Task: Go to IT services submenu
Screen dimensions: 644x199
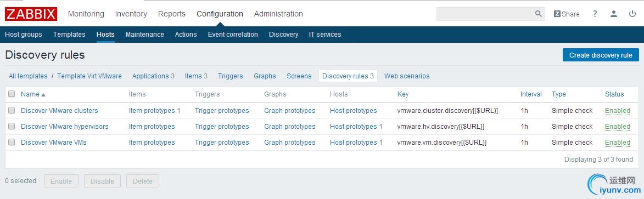Action: (x=325, y=35)
